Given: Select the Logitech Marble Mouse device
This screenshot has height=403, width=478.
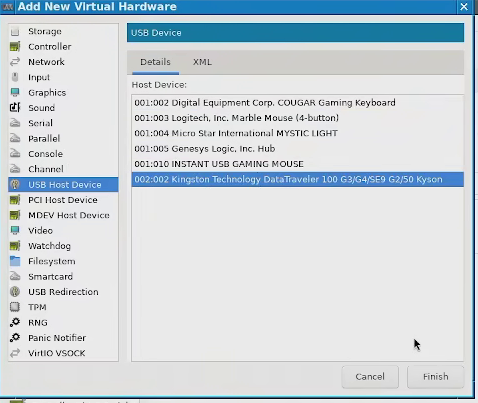Looking at the screenshot, I should pyautogui.click(x=297, y=118).
